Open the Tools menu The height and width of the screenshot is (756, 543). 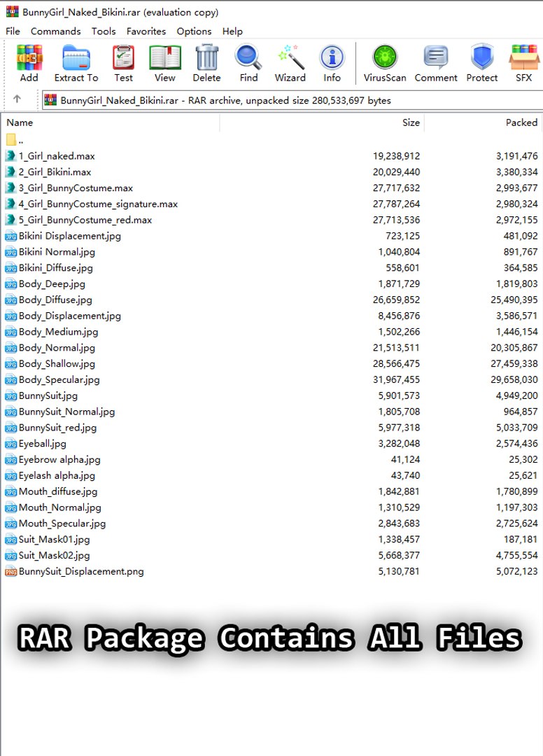(104, 31)
